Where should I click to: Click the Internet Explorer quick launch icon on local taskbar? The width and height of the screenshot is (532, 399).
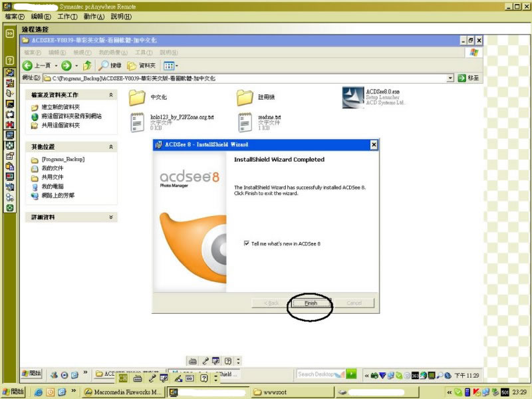(39, 392)
